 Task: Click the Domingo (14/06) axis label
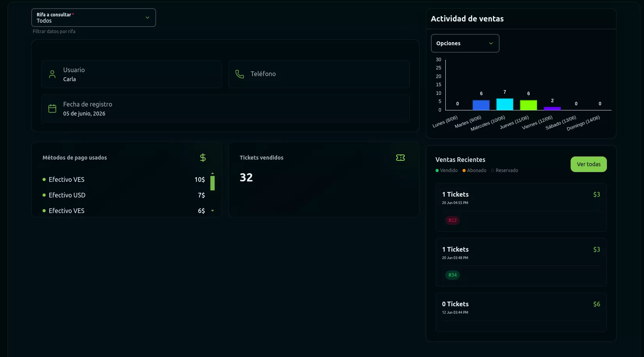click(583, 123)
